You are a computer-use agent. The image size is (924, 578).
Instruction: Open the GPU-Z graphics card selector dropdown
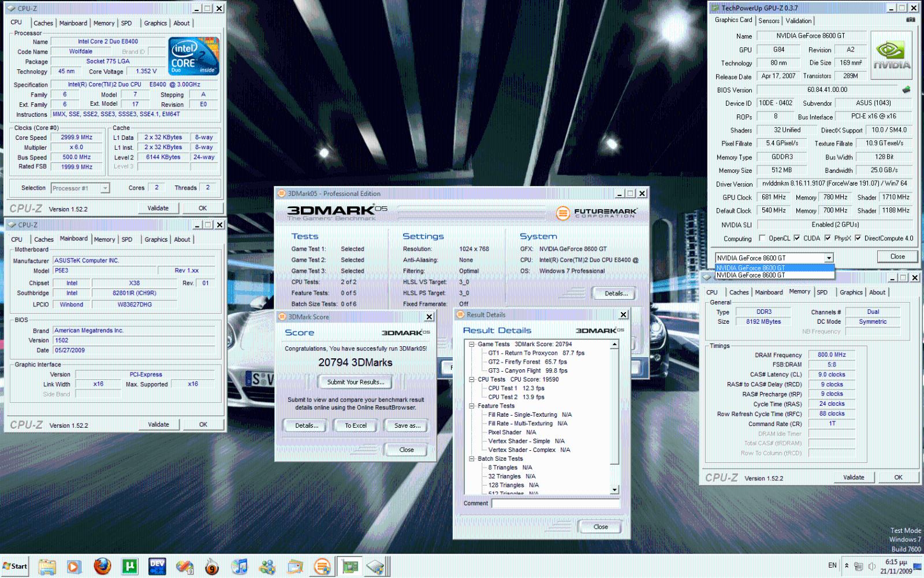pyautogui.click(x=829, y=258)
